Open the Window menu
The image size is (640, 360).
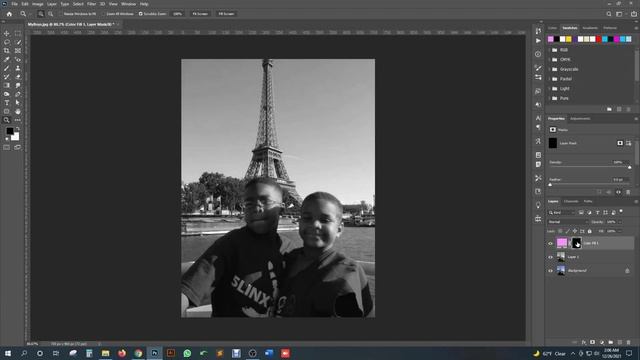[128, 4]
